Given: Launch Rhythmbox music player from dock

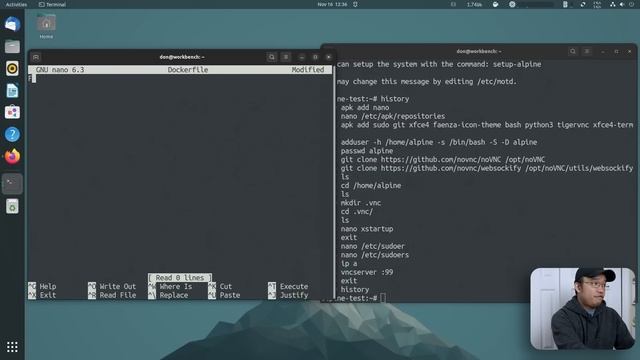Looking at the screenshot, I should [x=12, y=69].
